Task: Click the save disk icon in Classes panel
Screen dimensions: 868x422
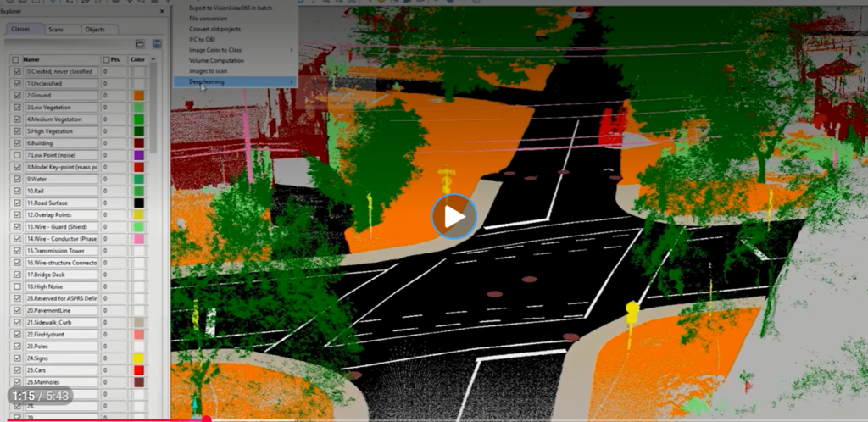Action: pos(157,43)
